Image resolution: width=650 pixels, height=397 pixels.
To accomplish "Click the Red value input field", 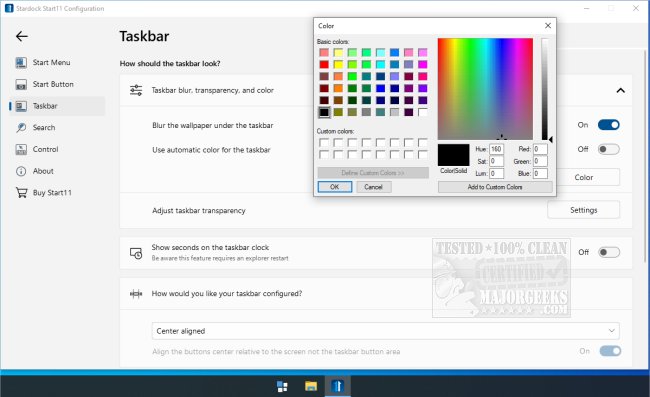I will click(540, 149).
